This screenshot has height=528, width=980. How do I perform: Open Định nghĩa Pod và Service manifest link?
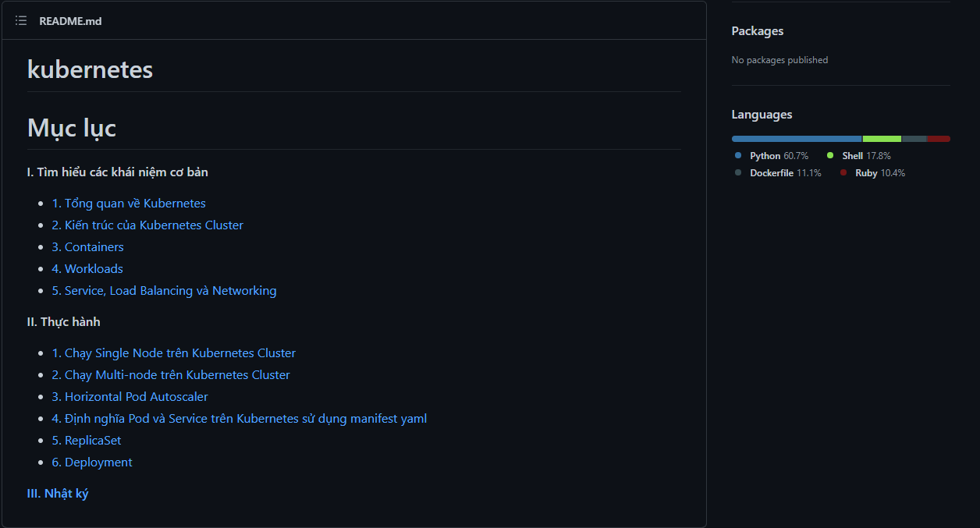[239, 419]
